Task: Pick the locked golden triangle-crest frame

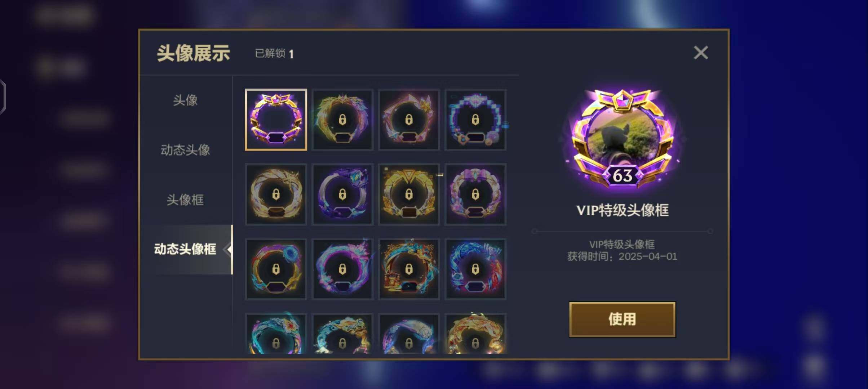Action: click(409, 194)
